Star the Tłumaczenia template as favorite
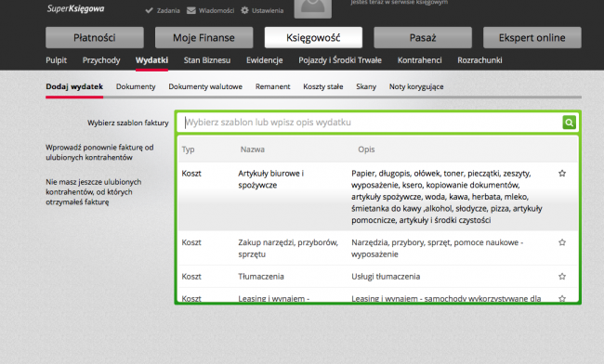Screen dimensions: 604x364 [x=562, y=276]
